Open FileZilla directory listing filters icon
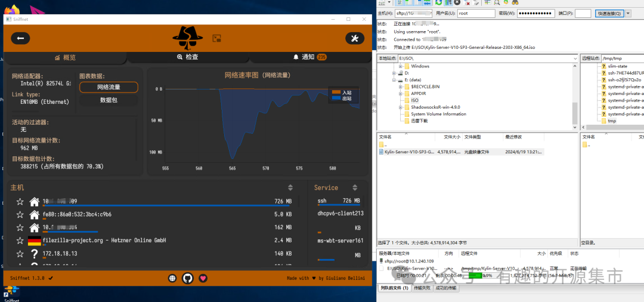 point(487,2)
